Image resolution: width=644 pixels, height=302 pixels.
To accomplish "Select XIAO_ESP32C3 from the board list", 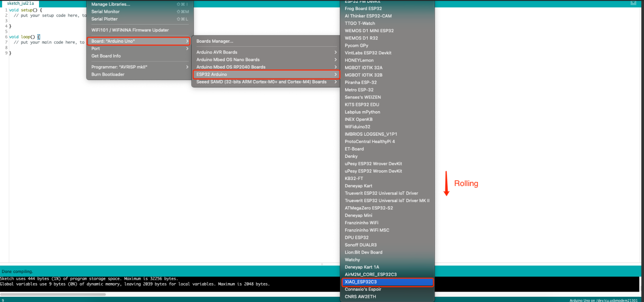I will 387,282.
